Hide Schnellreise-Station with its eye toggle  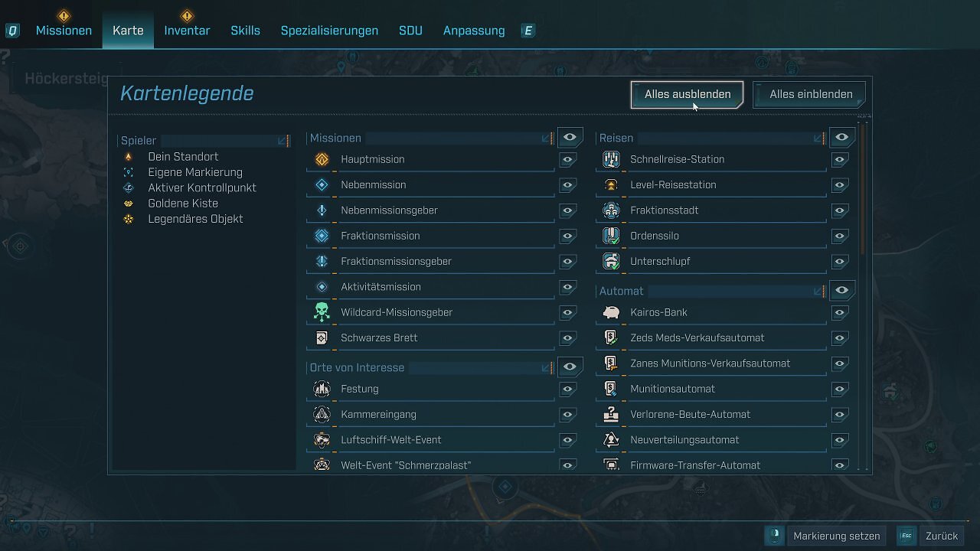click(840, 160)
